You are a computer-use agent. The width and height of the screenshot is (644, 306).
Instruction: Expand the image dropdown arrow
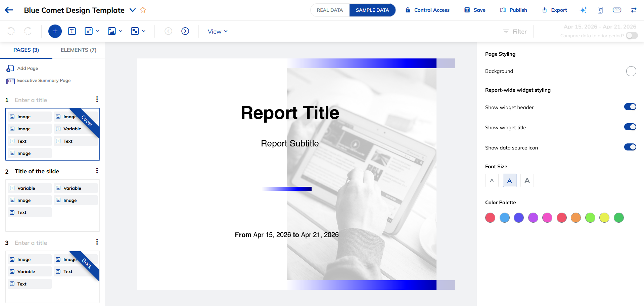(121, 31)
